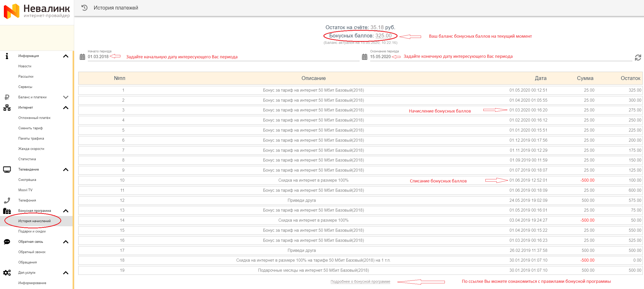The image size is (644, 289).
Task: Click the gift icon for Бонусная программа
Action: click(x=7, y=211)
